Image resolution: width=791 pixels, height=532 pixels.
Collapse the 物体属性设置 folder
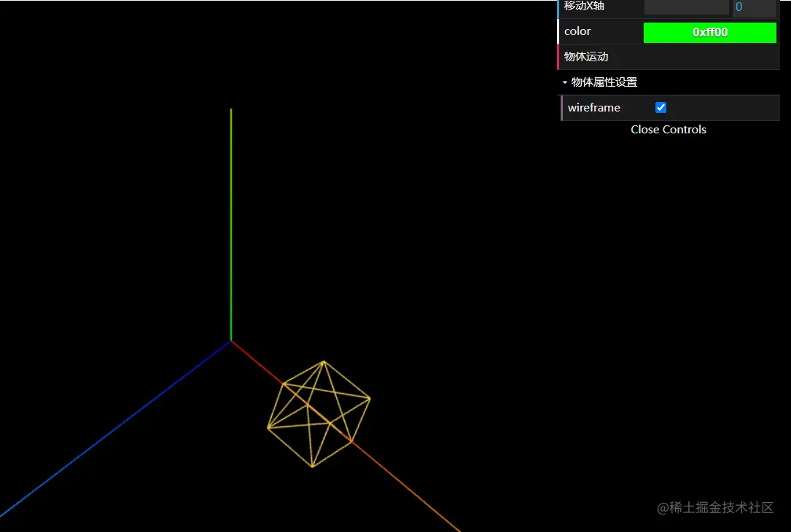point(669,82)
